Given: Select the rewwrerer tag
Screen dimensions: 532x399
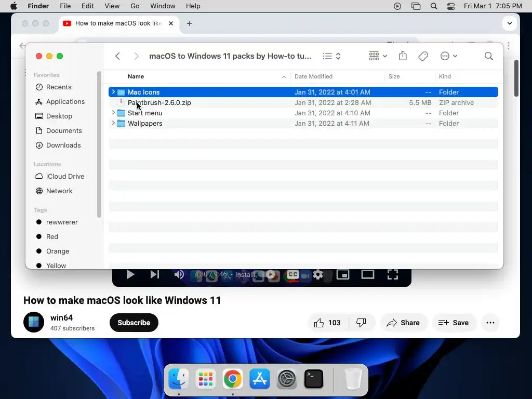Looking at the screenshot, I should coord(57,222).
